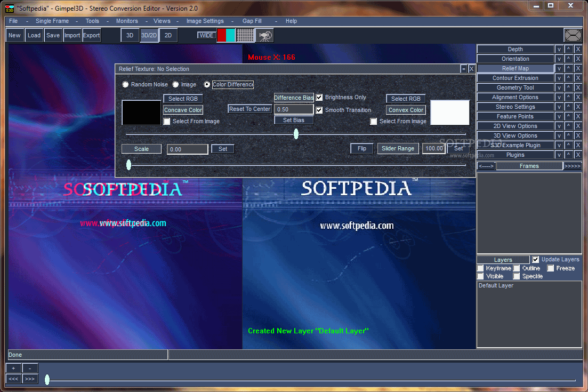
Task: Click the timeline - zoom button
Action: coord(30,369)
